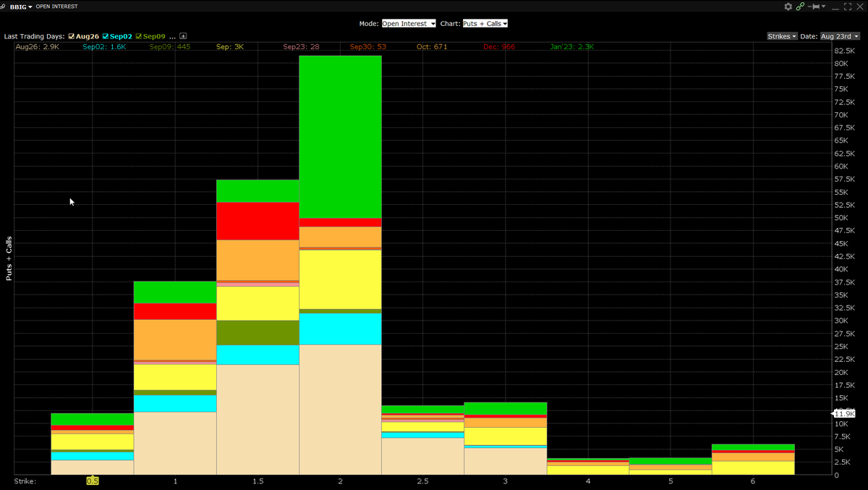Click the green link/group icon
868x490 pixels.
[x=800, y=7]
